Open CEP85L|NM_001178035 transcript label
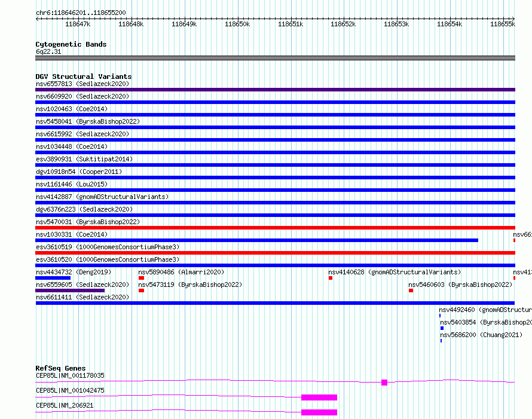Screen dimensions: 532x419 click(x=70, y=375)
